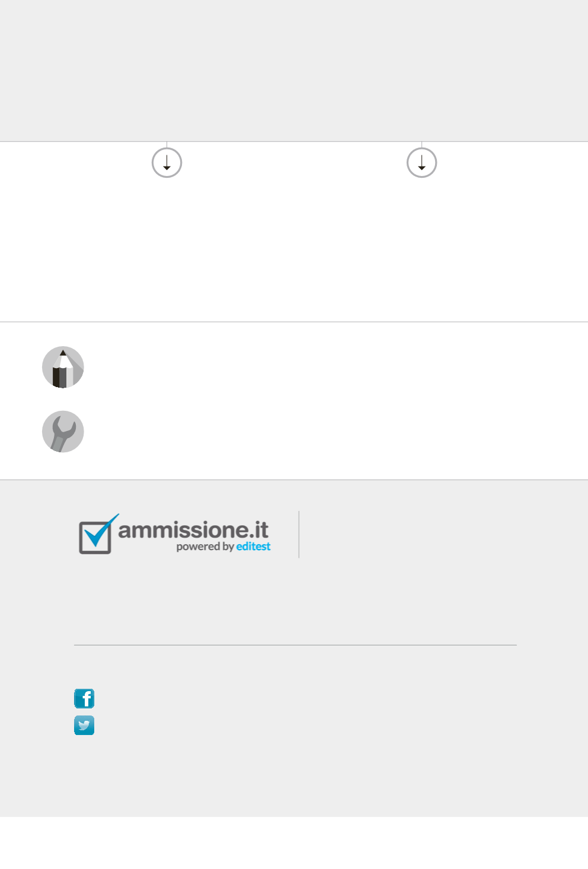Go to the homepage via the ammissione.it footer logo
588x869 pixels.
tap(175, 534)
